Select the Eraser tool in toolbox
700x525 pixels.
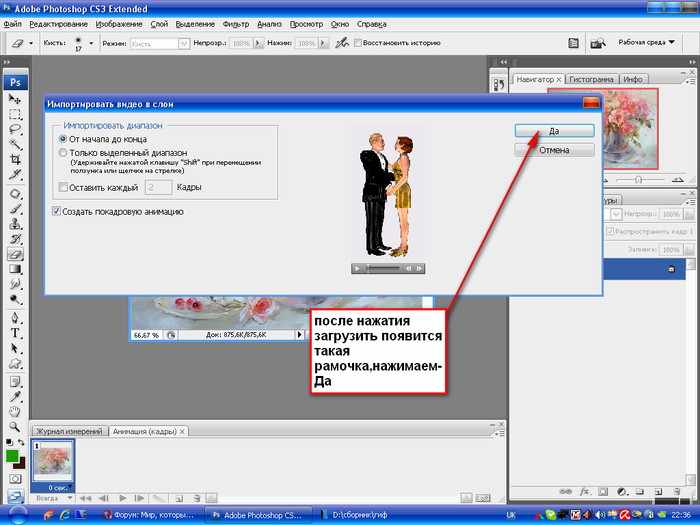(15, 254)
